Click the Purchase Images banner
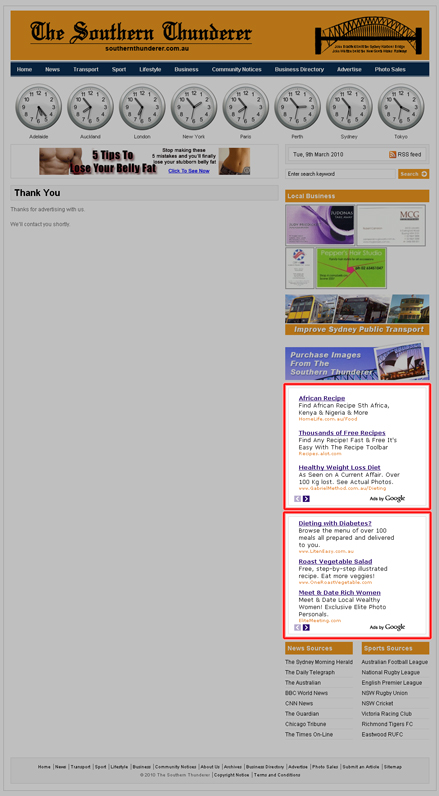Image resolution: width=439 pixels, height=796 pixels. (x=357, y=362)
